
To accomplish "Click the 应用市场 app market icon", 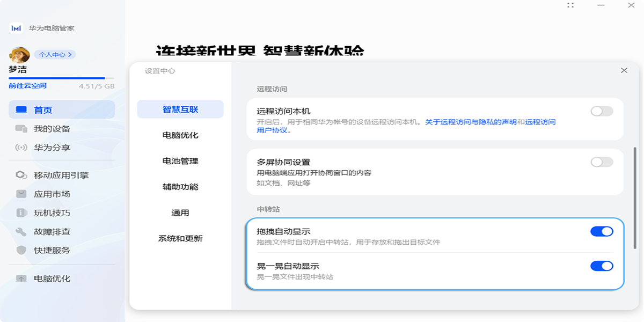I will pyautogui.click(x=21, y=194).
